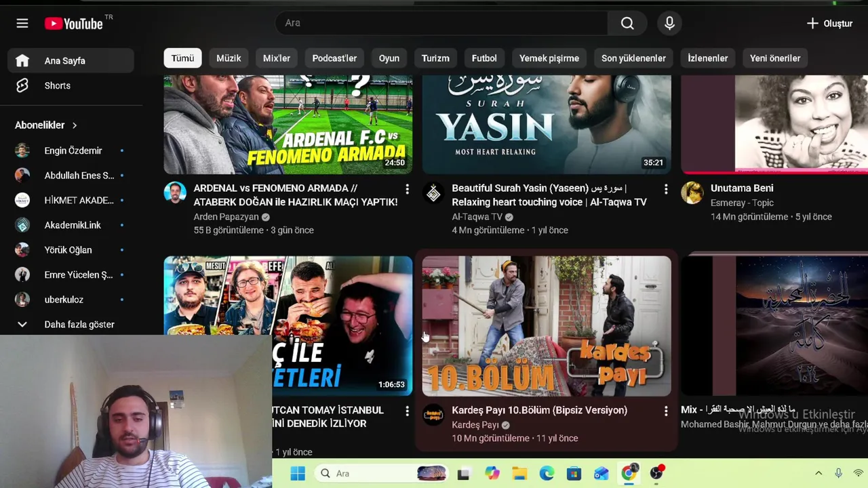
Task: Open the Abonelikler section link
Action: tap(46, 125)
